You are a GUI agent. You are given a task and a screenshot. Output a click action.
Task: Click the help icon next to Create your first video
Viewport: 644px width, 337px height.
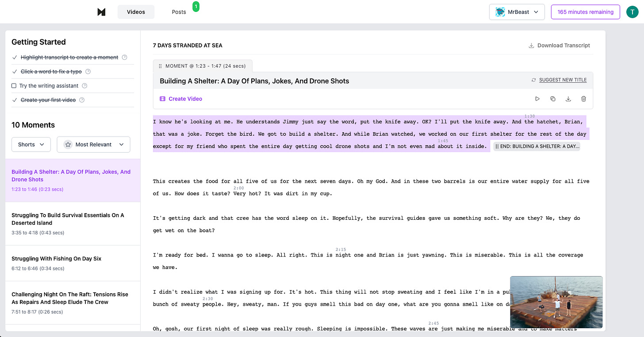81,100
